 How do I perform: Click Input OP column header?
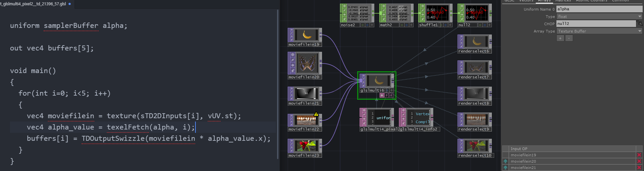tap(572, 149)
